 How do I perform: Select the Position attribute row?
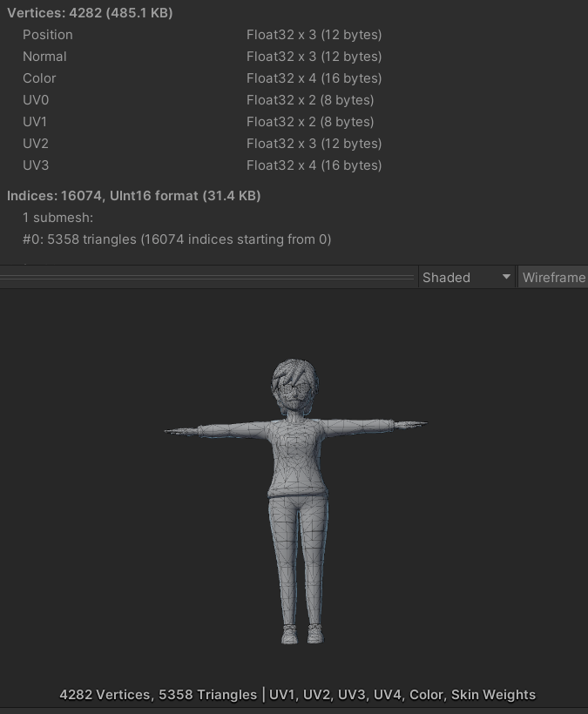click(x=48, y=35)
